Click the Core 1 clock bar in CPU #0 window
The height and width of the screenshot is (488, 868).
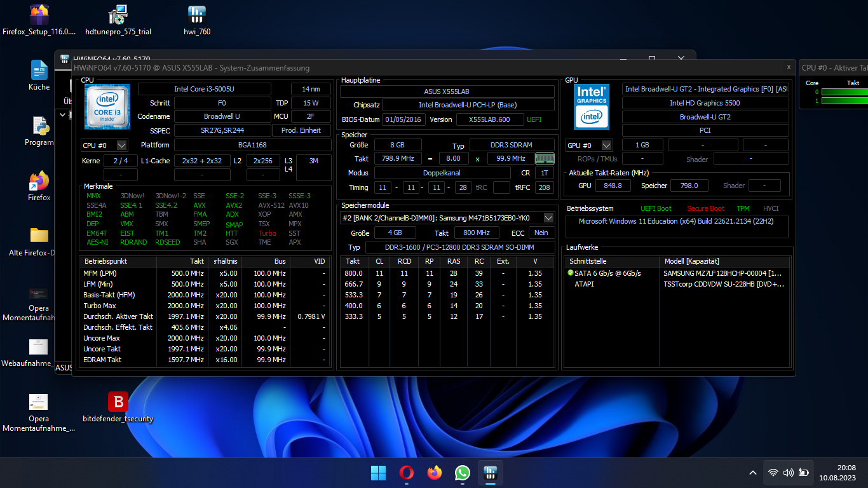click(x=844, y=100)
